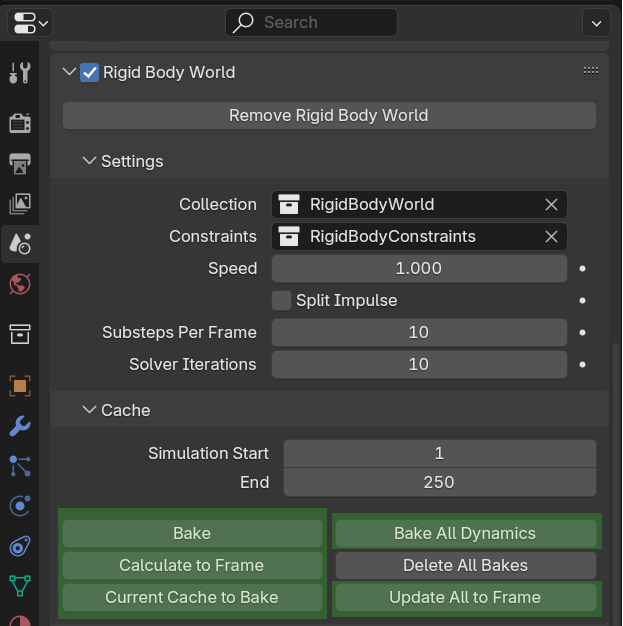The image size is (623, 626).
Task: Clear the RigidBodyConstraints field
Action: (552, 236)
